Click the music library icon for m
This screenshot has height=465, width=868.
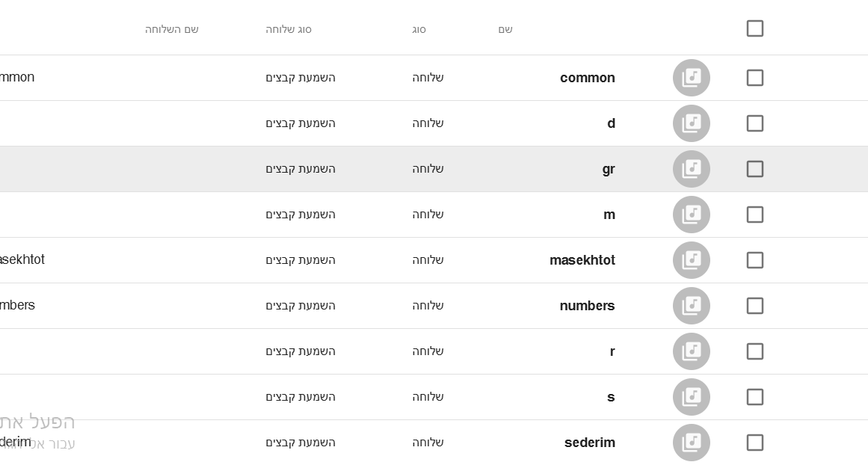[691, 215]
